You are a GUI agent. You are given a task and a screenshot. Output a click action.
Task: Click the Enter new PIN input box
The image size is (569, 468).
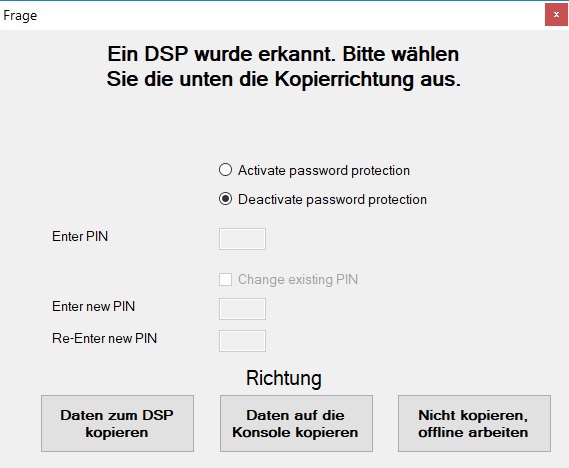click(x=242, y=309)
